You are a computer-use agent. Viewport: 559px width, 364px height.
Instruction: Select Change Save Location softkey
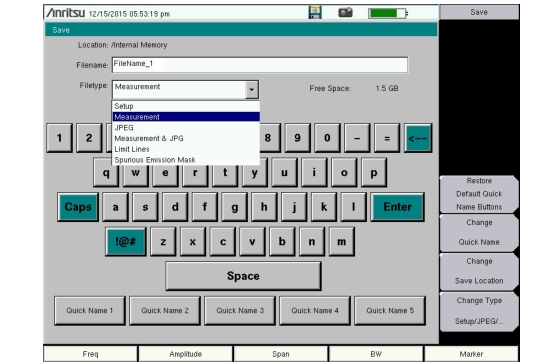tap(479, 271)
